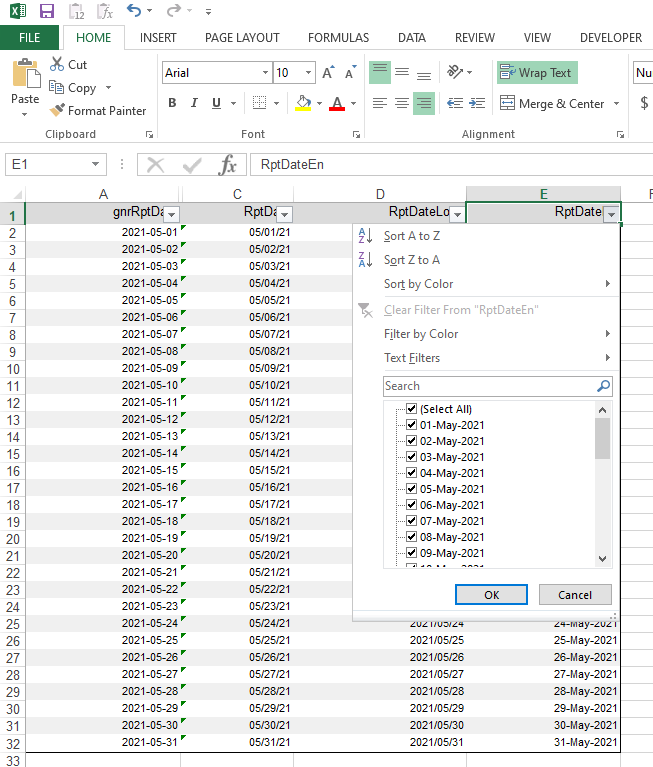Open the Arial font name dropdown
The width and height of the screenshot is (653, 767).
pos(265,73)
